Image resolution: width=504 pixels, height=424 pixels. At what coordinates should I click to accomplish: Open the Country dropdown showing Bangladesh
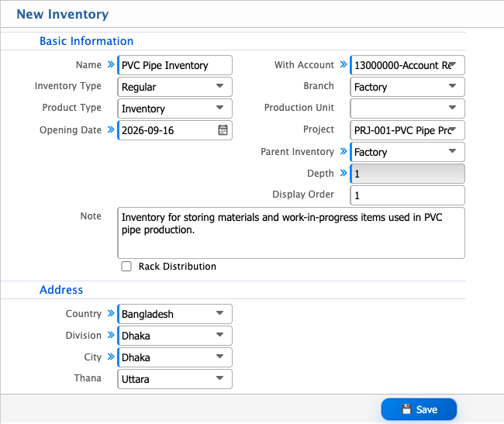(x=175, y=314)
